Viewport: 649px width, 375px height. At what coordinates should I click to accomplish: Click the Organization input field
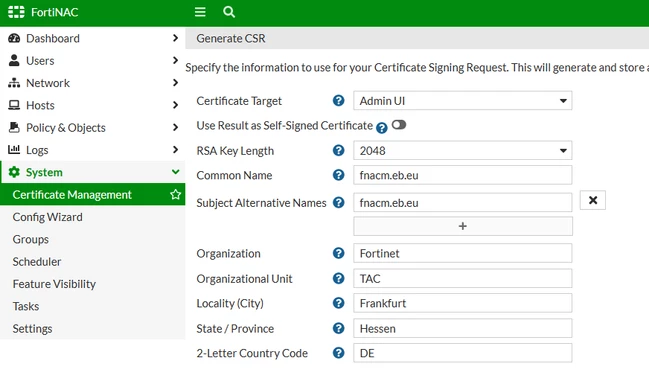(x=463, y=253)
